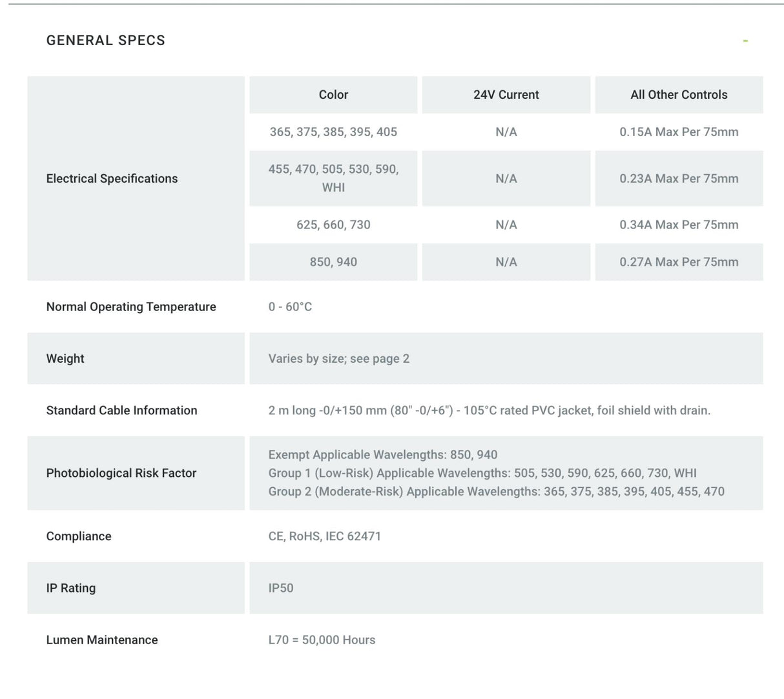The height and width of the screenshot is (699, 784).
Task: Click the 0.27A Max Per 75mm cell
Action: tap(679, 262)
